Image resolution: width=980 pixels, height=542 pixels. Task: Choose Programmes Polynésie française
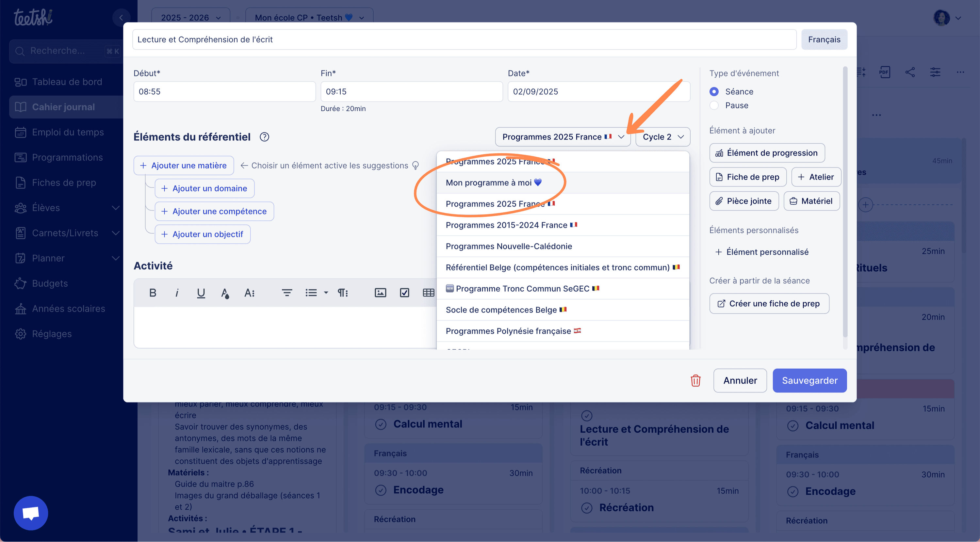coord(563,331)
